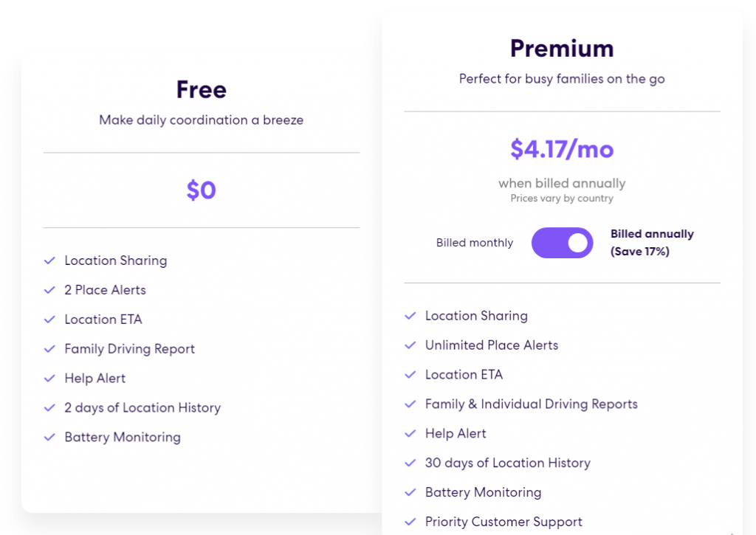
Task: Click the checkmark beside Location Sharing in Free plan
Action: pyautogui.click(x=50, y=260)
